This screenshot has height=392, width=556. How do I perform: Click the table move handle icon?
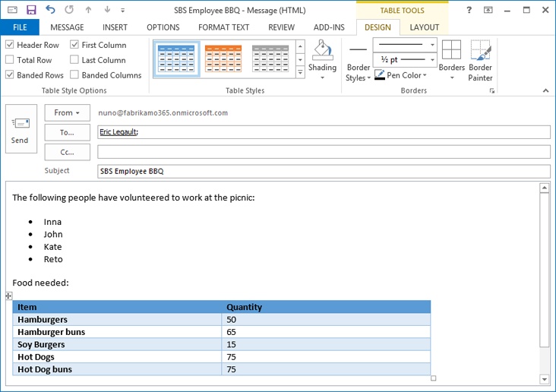click(x=8, y=296)
